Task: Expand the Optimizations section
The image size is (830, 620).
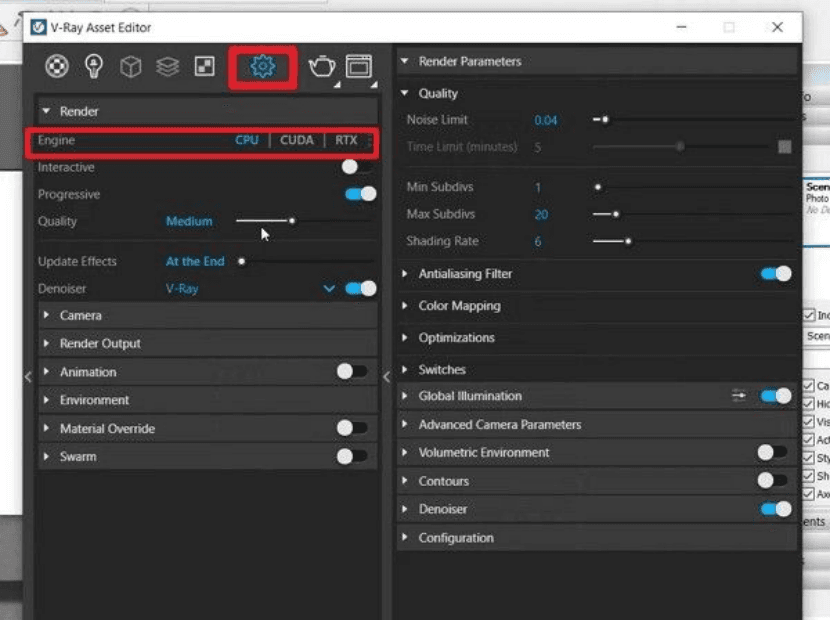Action: pos(405,337)
